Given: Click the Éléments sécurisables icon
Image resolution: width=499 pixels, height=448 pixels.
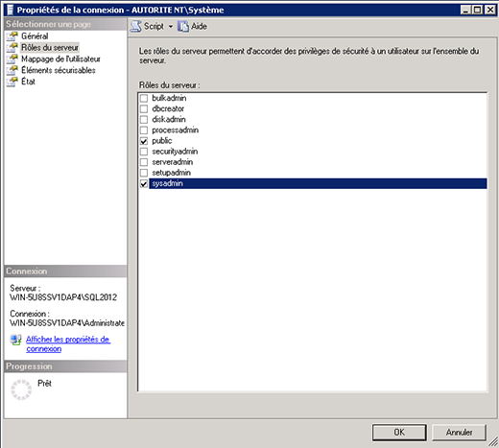Looking at the screenshot, I should (x=12, y=70).
